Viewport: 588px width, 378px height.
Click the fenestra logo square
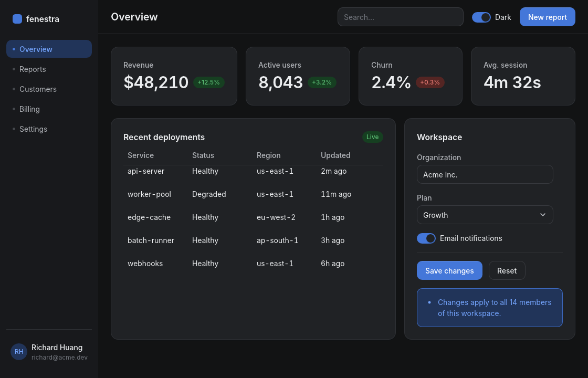tap(17, 19)
